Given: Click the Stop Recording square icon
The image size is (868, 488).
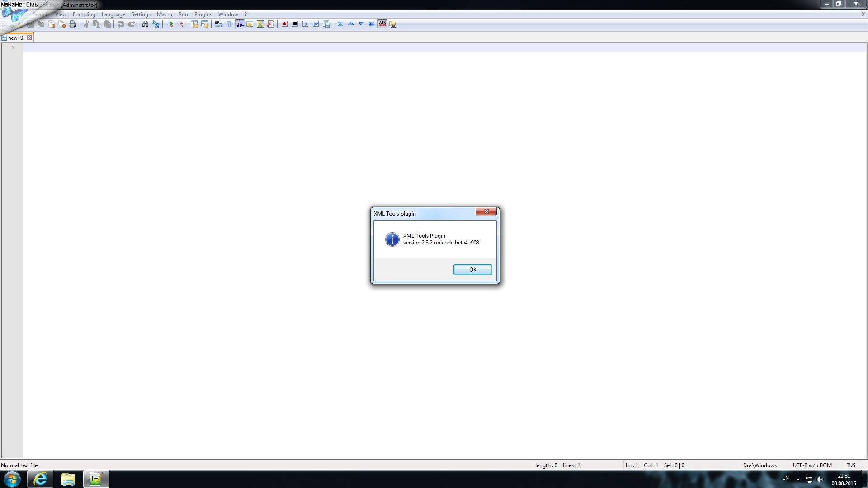Looking at the screenshot, I should (x=295, y=24).
